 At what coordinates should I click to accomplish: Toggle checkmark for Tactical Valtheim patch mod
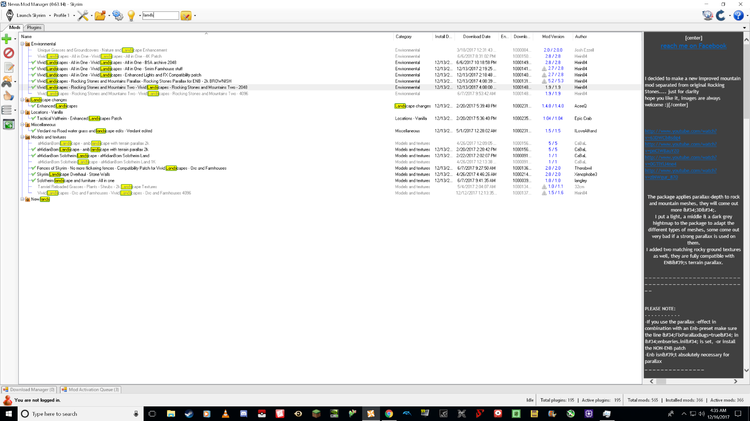pos(33,119)
